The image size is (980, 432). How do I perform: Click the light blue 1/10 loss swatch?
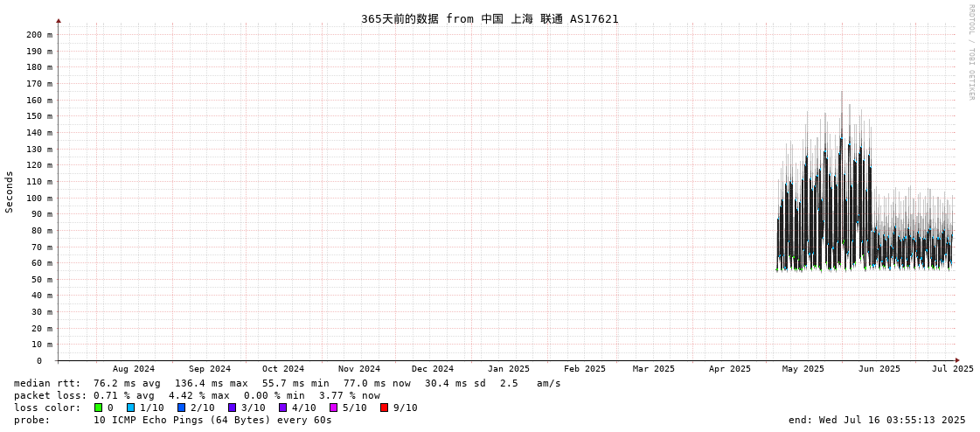(130, 408)
